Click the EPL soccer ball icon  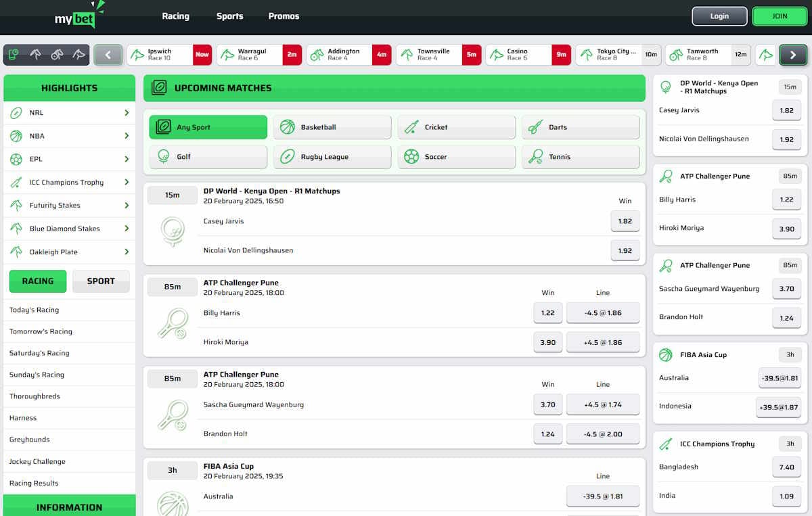click(16, 159)
